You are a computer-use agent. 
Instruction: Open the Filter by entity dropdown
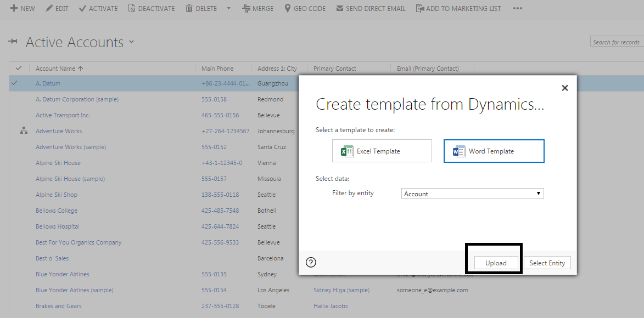point(472,194)
